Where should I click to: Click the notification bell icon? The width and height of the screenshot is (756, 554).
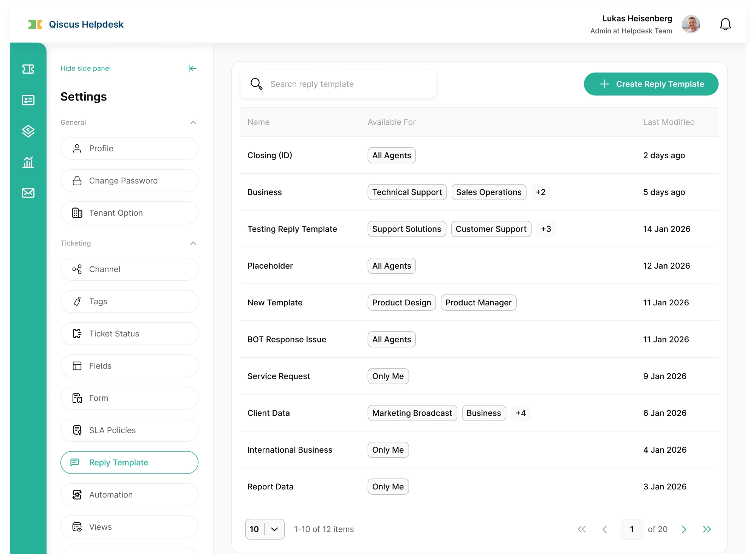tap(725, 24)
